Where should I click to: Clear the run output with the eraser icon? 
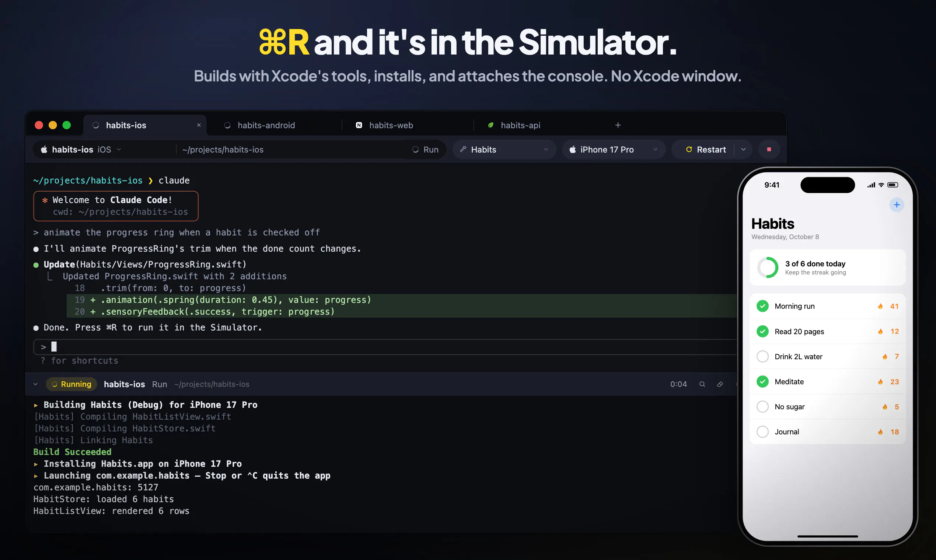pos(720,384)
